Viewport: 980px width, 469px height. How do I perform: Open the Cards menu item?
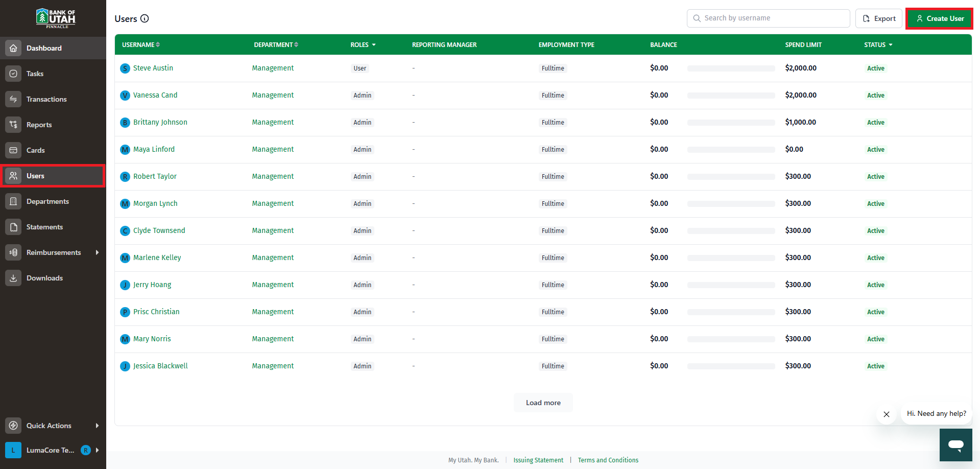[x=53, y=150]
